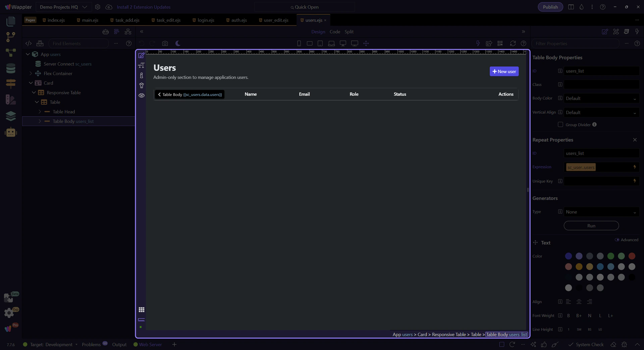Open the database manager sidebar icon
This screenshot has height=350, width=644.
pos(11,68)
